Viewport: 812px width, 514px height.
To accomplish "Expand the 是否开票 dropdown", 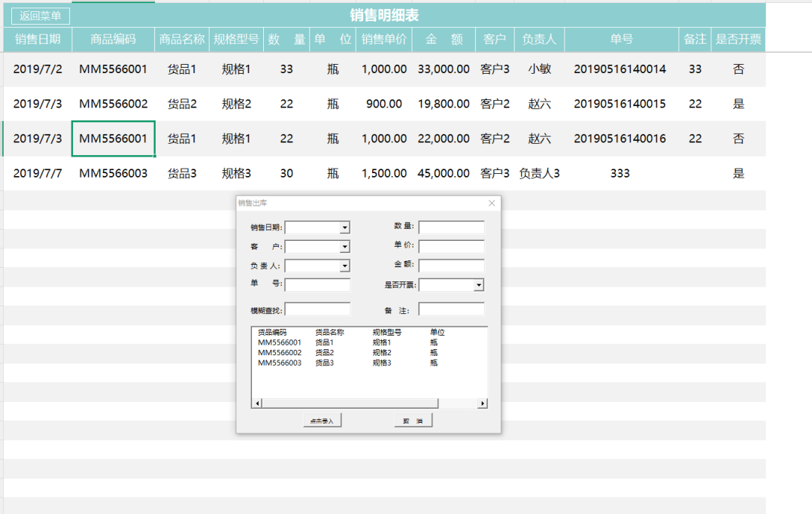I will 478,285.
